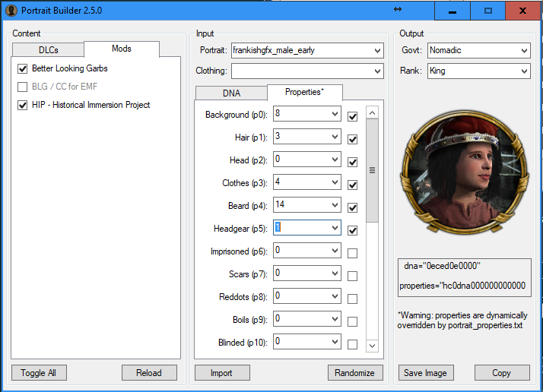This screenshot has height=392, width=543.
Task: Switch to the DNA tab
Action: click(x=231, y=93)
